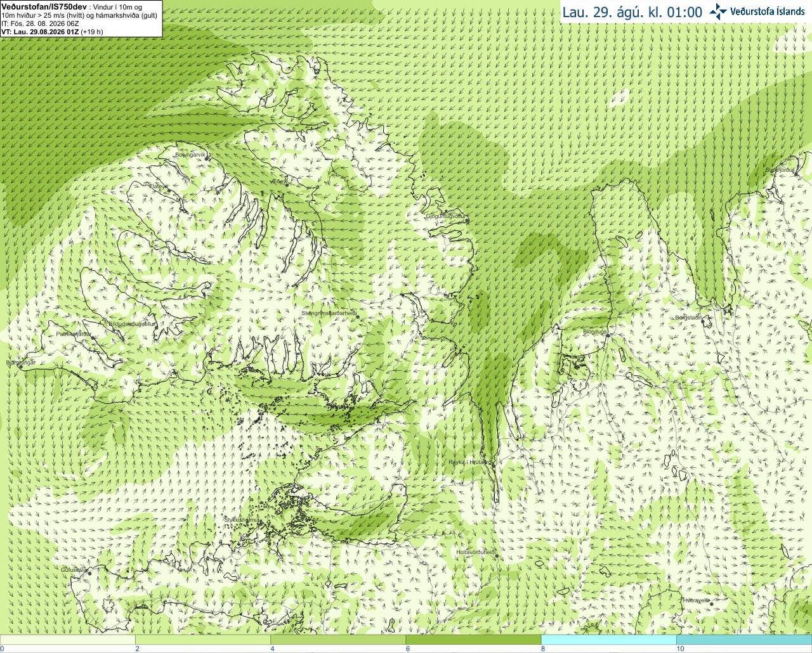812x653 pixels.
Task: Select the dark green 6–8 m/s legend swatch
Action: point(473,640)
